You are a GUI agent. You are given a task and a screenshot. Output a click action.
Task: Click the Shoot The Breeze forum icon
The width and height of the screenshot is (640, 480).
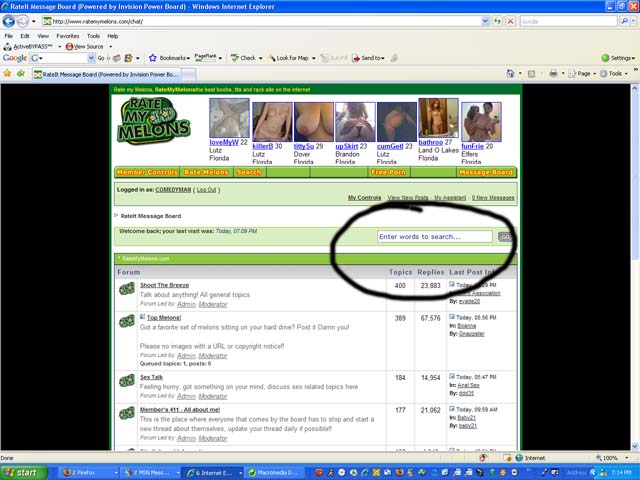coord(127,289)
